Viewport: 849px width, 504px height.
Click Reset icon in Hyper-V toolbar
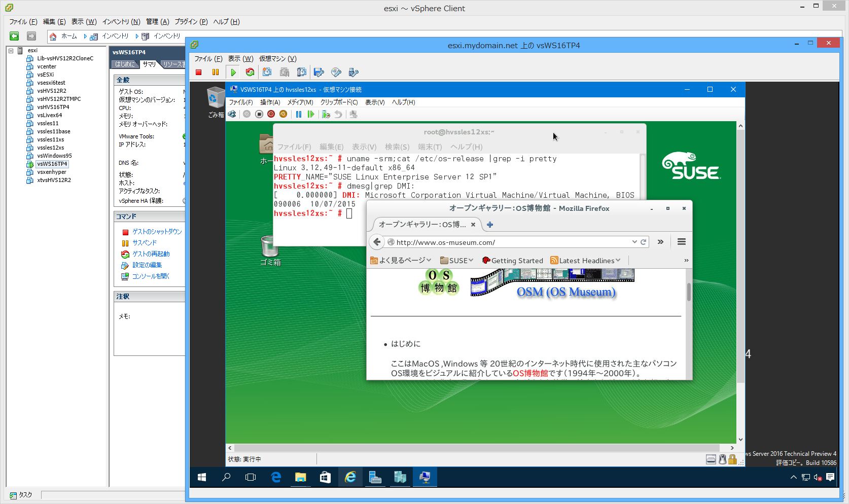click(x=311, y=114)
